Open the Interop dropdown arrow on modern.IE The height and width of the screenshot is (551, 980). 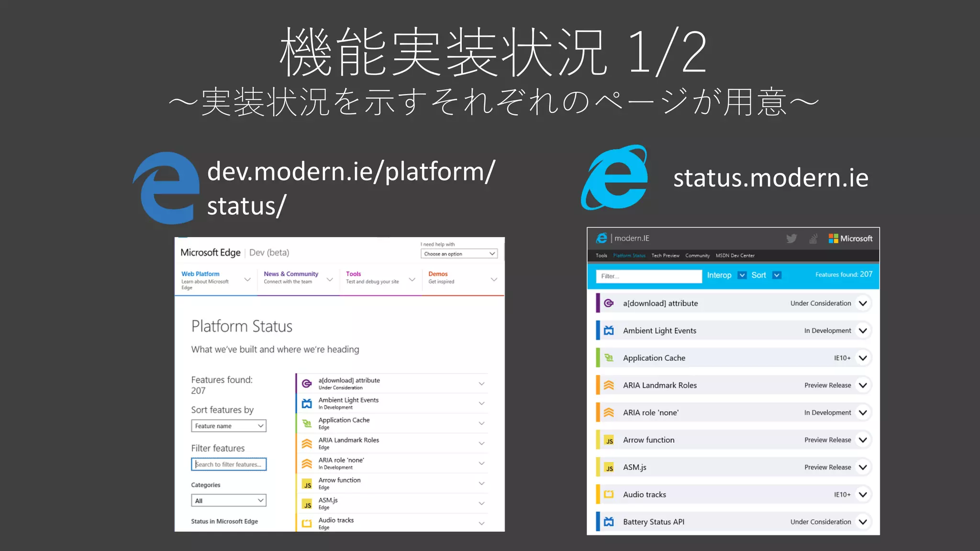click(x=742, y=275)
